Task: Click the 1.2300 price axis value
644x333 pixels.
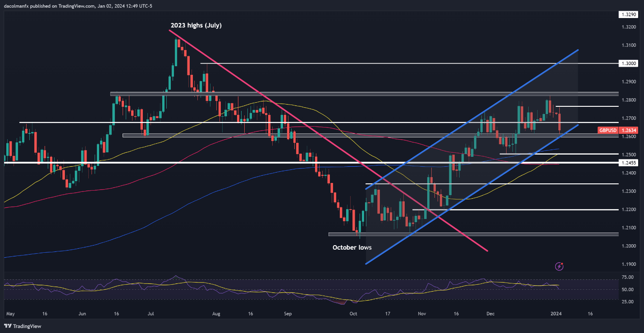Action: point(629,192)
